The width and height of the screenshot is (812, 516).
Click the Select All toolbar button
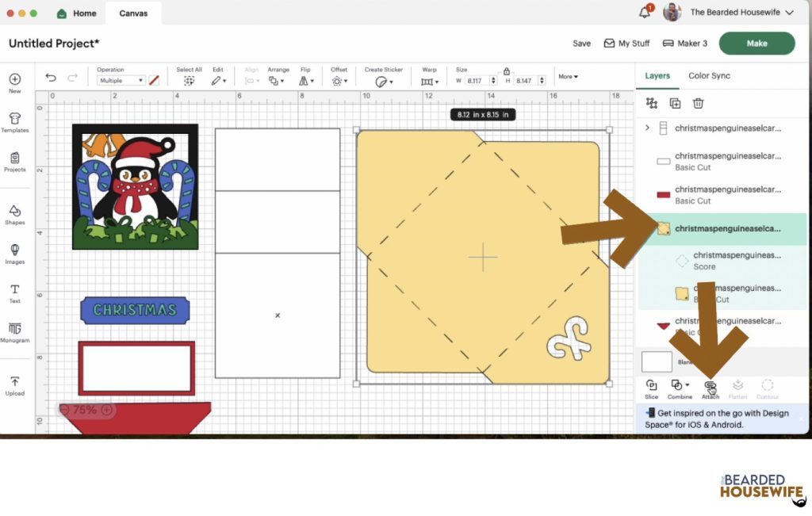pos(189,80)
